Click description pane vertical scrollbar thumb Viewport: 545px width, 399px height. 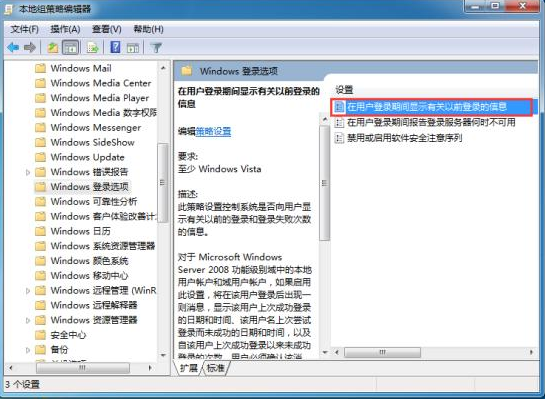325,183
